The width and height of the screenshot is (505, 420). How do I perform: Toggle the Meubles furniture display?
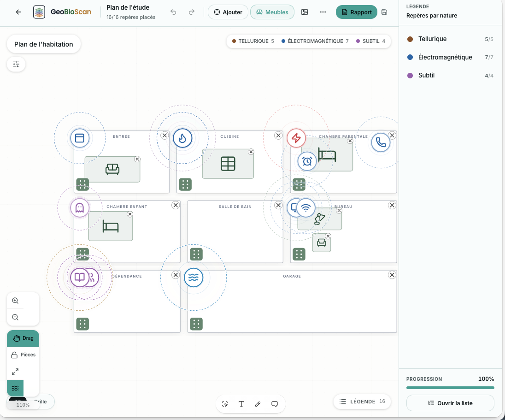pyautogui.click(x=272, y=12)
